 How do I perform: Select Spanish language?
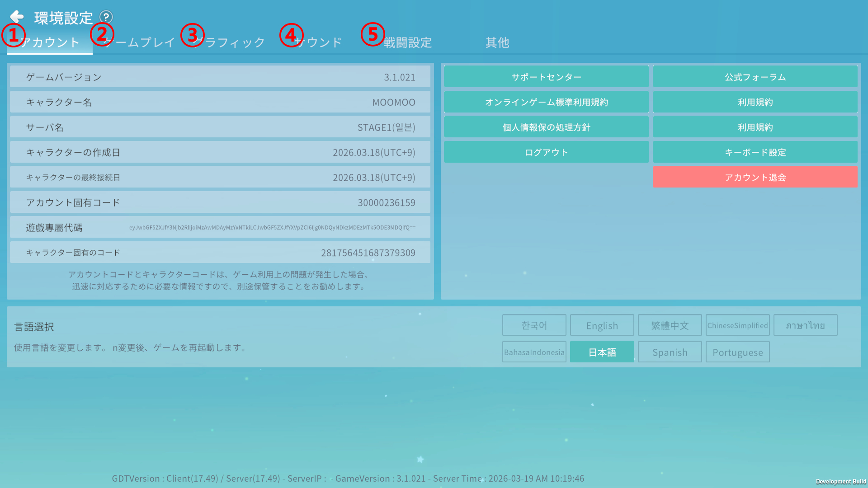[x=670, y=352]
